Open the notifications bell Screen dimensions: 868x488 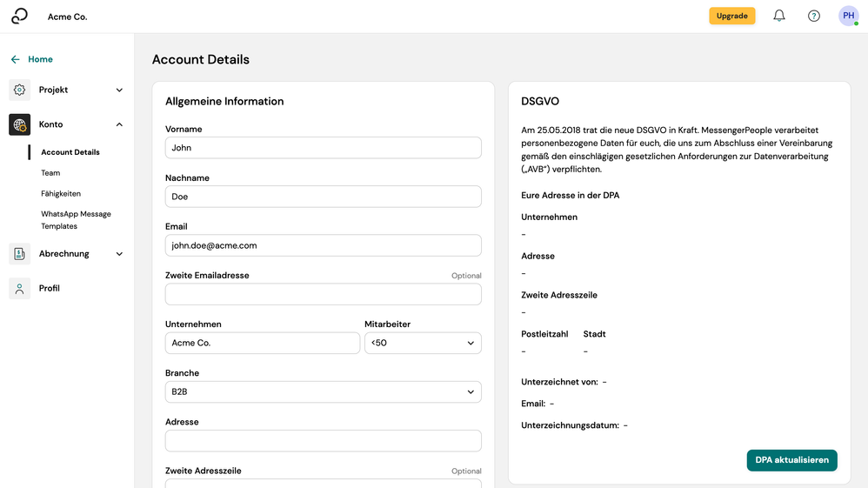pos(779,16)
